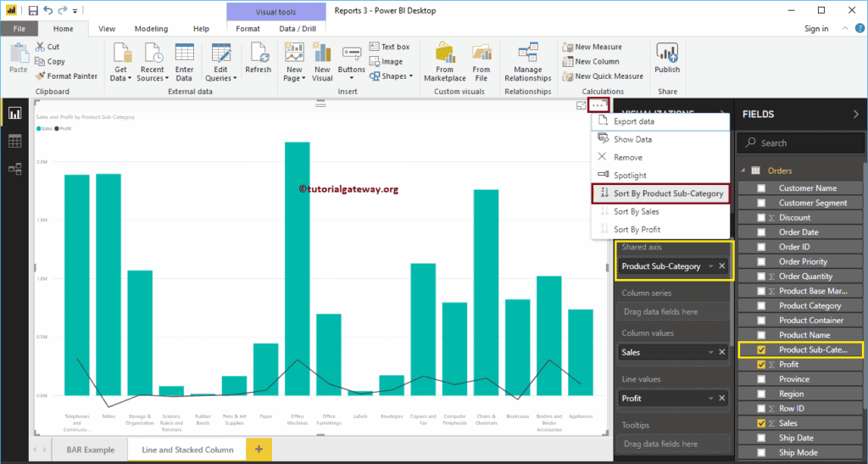Check the Region field checkbox
The width and height of the screenshot is (868, 464).
761,394
